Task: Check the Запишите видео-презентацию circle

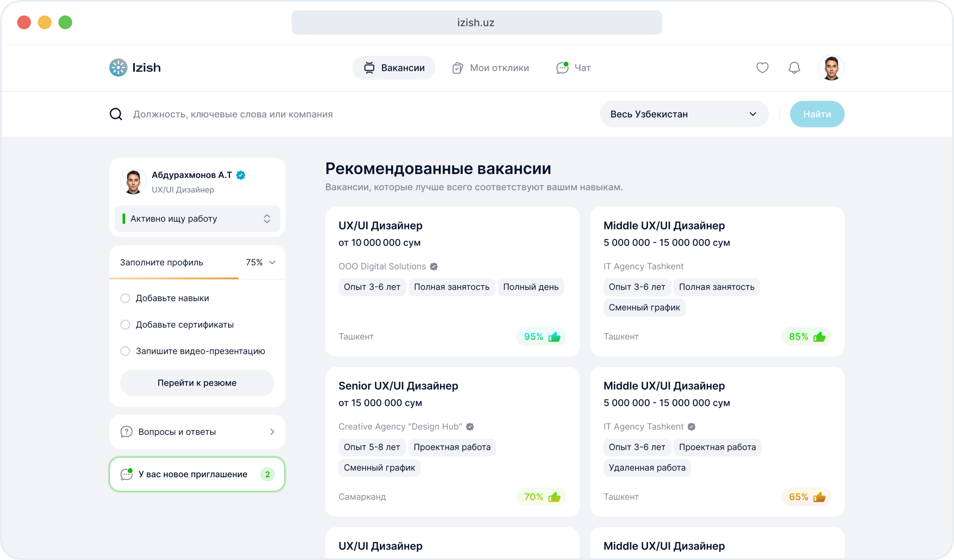Action: coord(125,351)
